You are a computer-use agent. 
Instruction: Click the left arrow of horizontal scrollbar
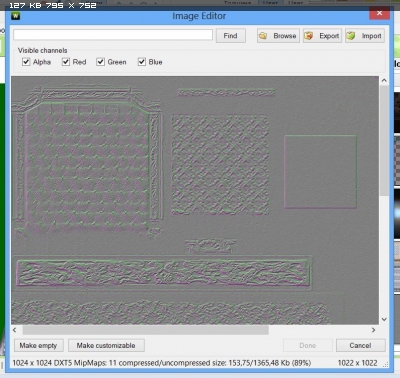(x=15, y=330)
